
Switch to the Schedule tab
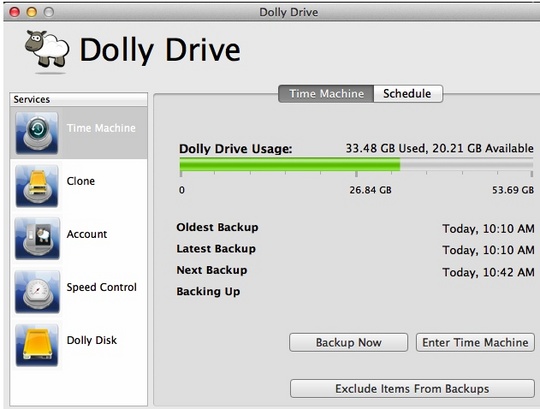pos(408,94)
